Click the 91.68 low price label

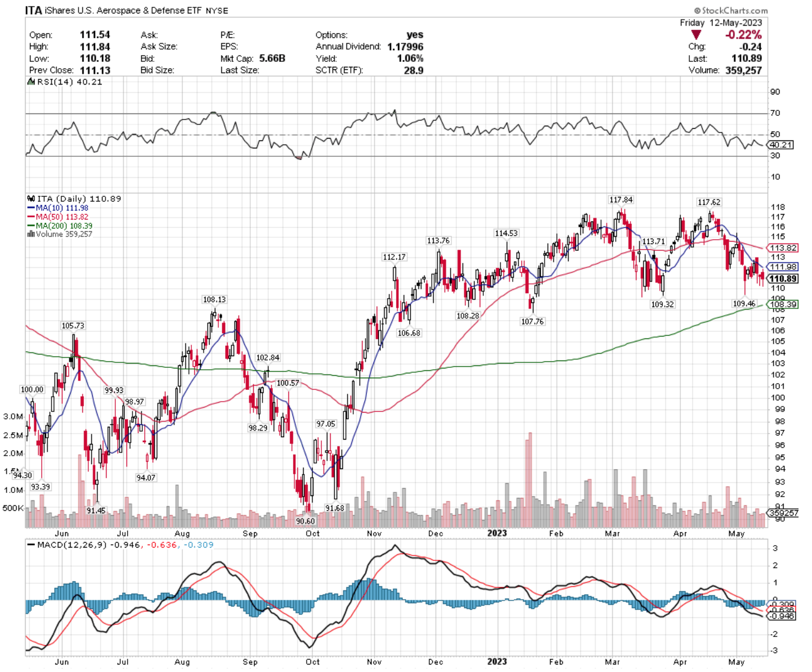pos(335,508)
